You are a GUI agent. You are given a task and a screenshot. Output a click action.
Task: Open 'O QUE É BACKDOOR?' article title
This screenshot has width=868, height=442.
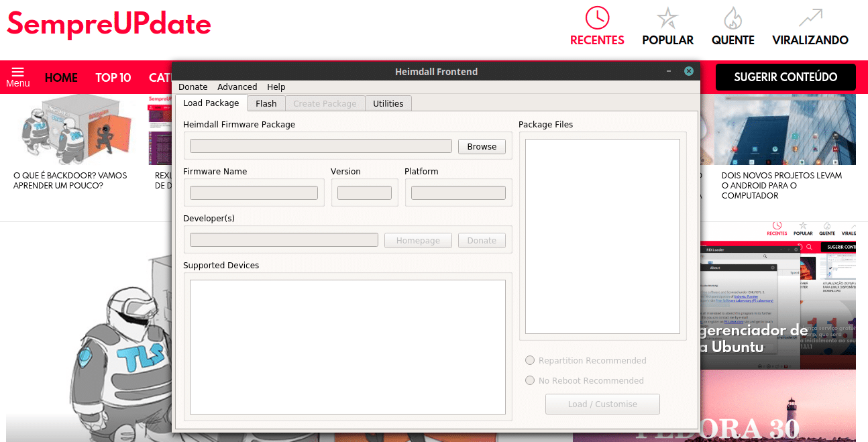point(70,180)
